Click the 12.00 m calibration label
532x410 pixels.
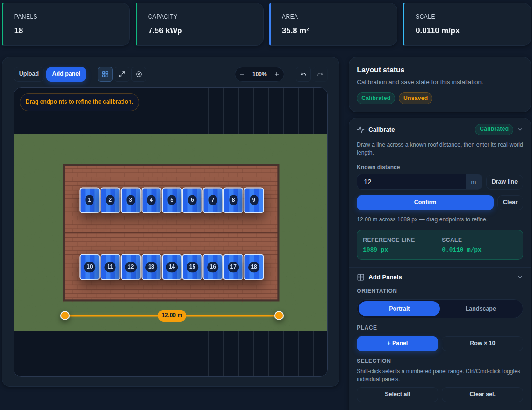click(x=172, y=316)
